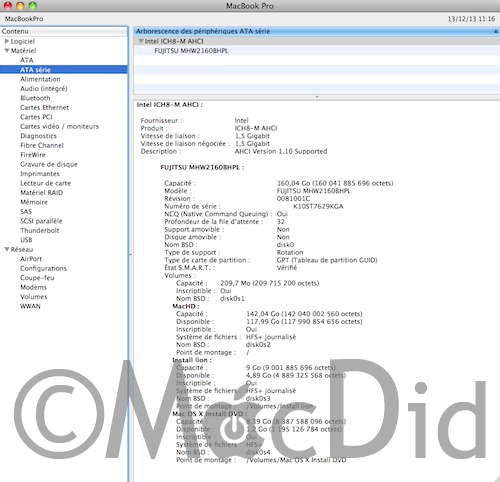
Task: Click the yellow minimize window button
Action: pyautogui.click(x=20, y=5)
